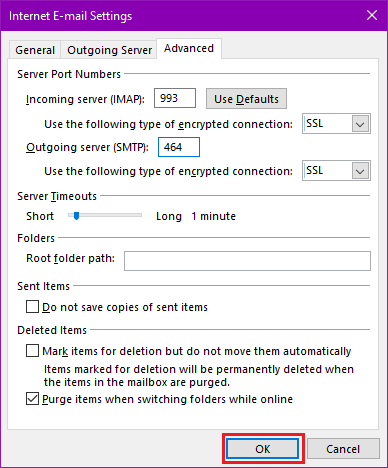Expand the IMAP encrypted connection SSL dropdown
This screenshot has width=388, height=468.
(336, 124)
